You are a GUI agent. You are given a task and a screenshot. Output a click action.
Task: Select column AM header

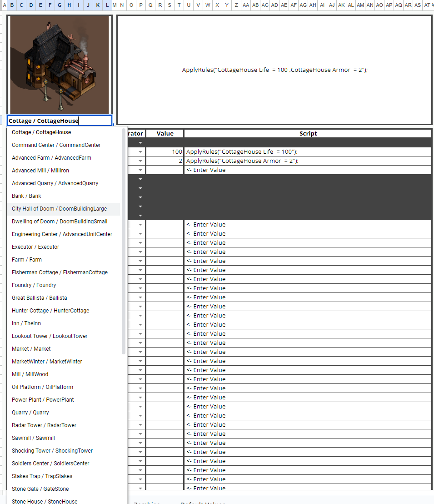click(x=360, y=5)
